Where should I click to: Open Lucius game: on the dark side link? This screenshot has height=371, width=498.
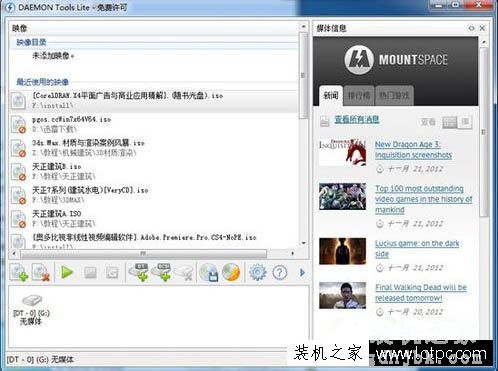pos(417,248)
